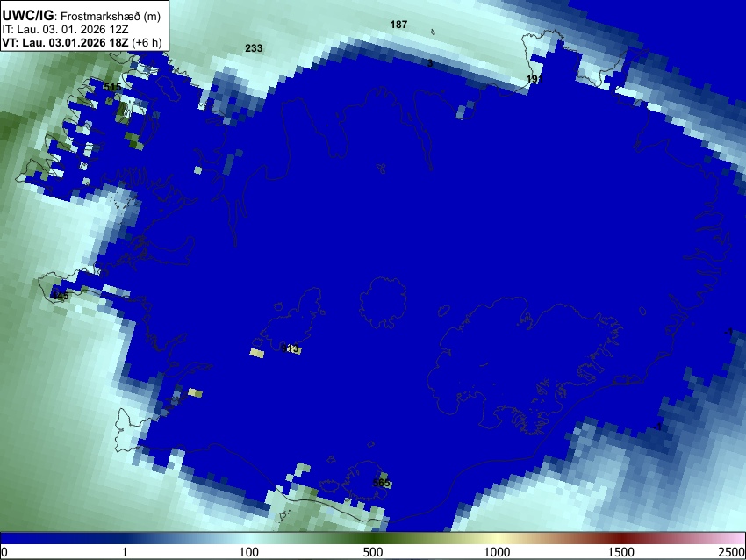Click the single-digit map value "3"
Viewport: 746px width, 560px height.
click(x=430, y=63)
